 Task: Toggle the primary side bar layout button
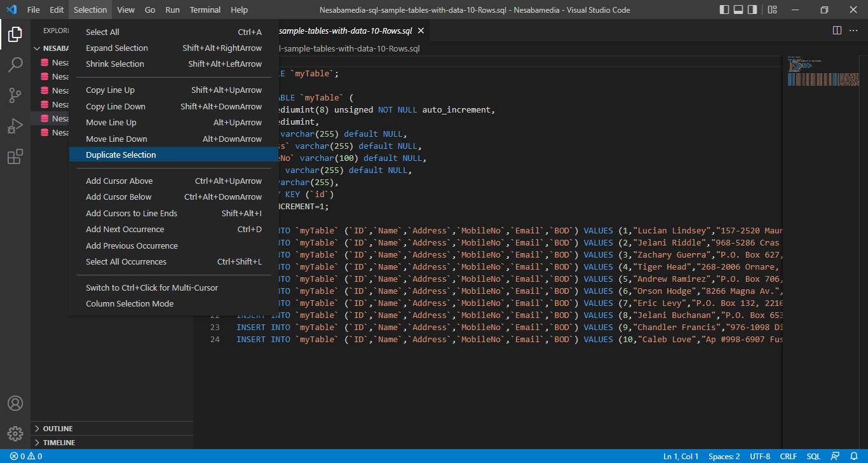724,10
